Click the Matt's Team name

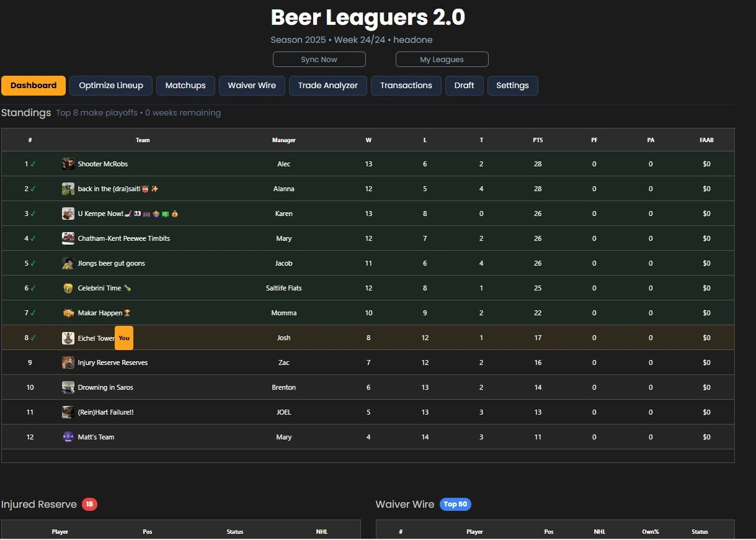coord(96,437)
